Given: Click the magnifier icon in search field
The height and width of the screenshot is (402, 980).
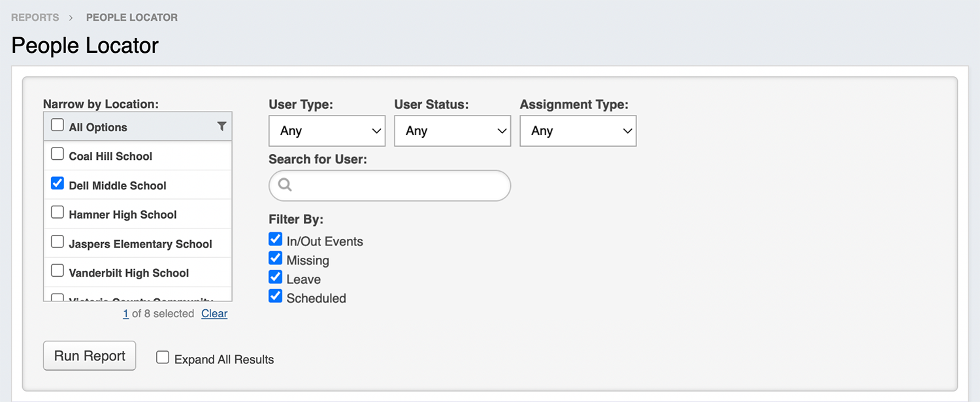Looking at the screenshot, I should (285, 185).
